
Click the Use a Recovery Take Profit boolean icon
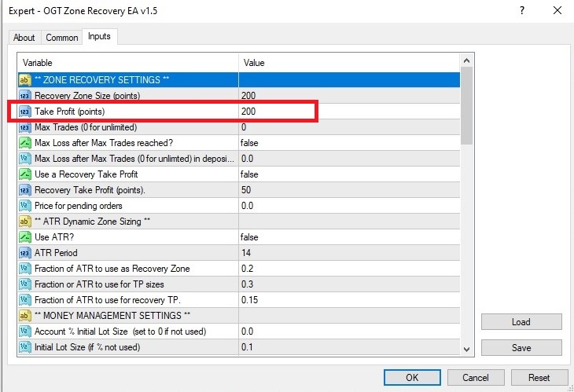point(25,174)
